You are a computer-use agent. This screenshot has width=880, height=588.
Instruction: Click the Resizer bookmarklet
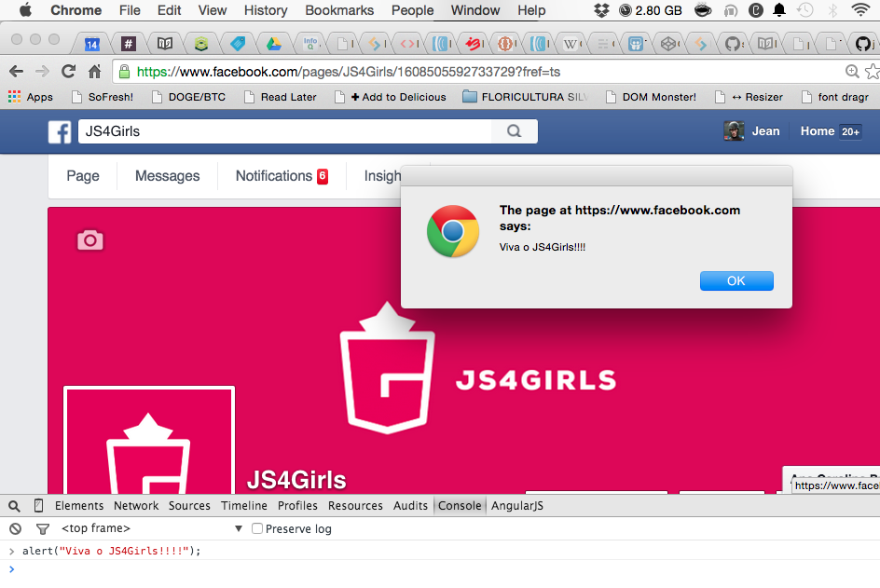pos(749,97)
